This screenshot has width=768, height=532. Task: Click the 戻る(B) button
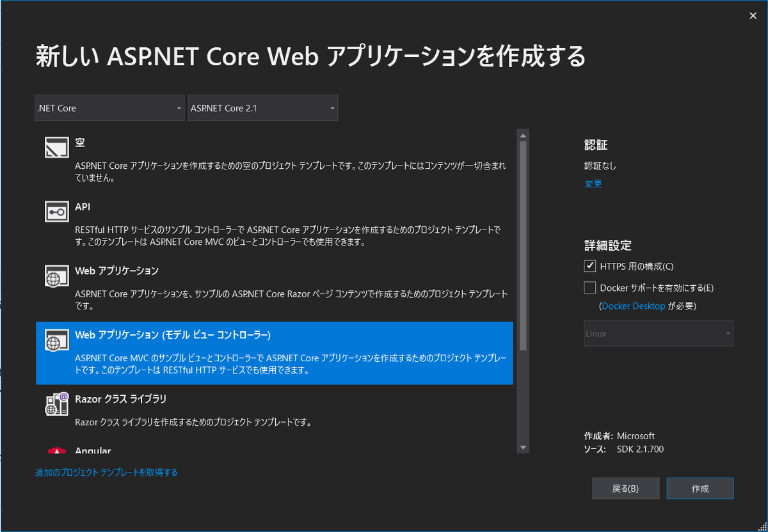625,488
